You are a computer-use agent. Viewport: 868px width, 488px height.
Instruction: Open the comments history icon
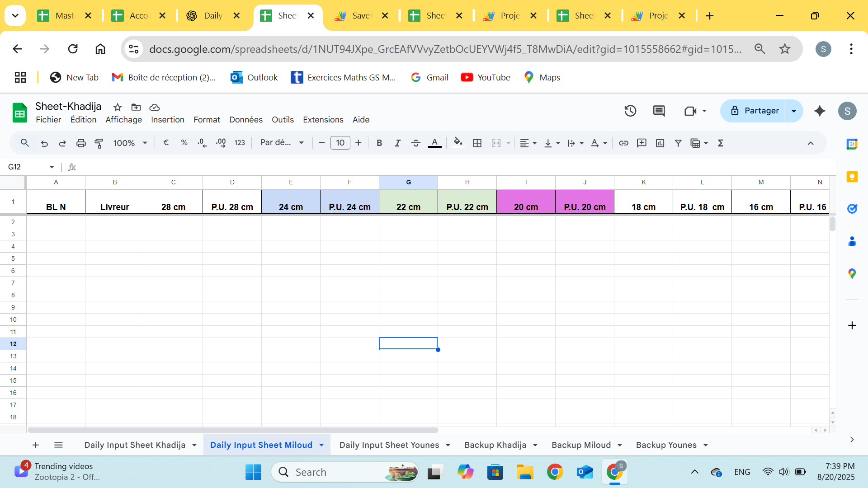click(x=659, y=111)
